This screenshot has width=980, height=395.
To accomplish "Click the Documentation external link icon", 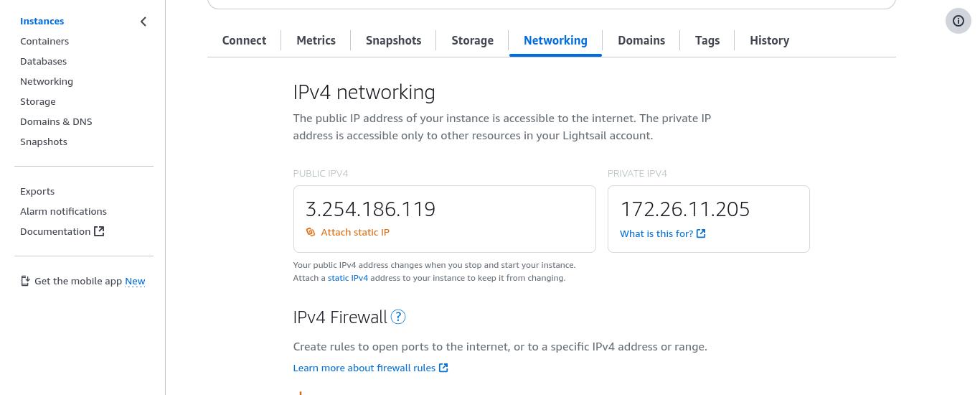I will coord(100,231).
